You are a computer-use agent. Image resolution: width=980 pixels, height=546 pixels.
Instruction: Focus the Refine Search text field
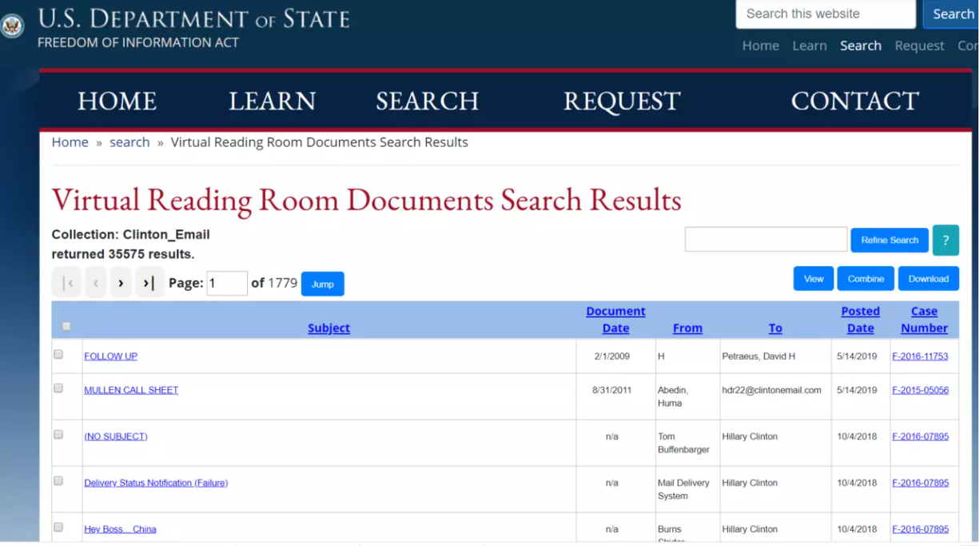pos(766,239)
